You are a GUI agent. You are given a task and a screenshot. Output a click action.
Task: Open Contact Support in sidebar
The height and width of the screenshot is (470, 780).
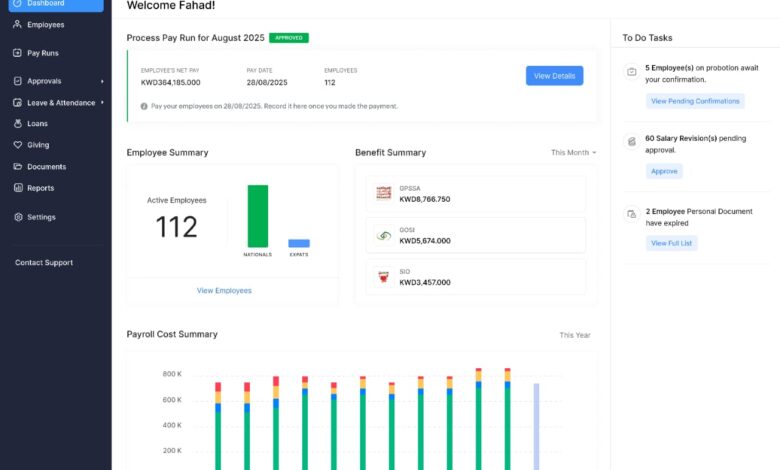[x=44, y=263]
